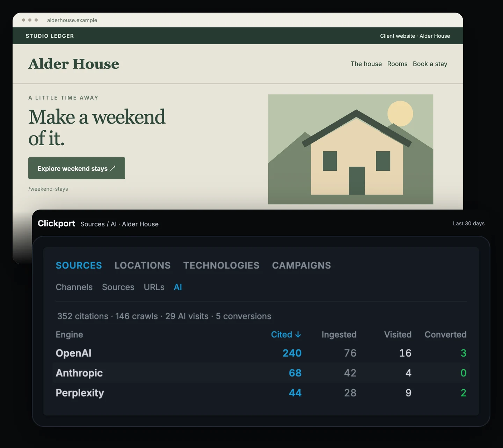Click the Sources / AI · Alder House breadcrumb
The height and width of the screenshot is (448, 503).
point(119,224)
